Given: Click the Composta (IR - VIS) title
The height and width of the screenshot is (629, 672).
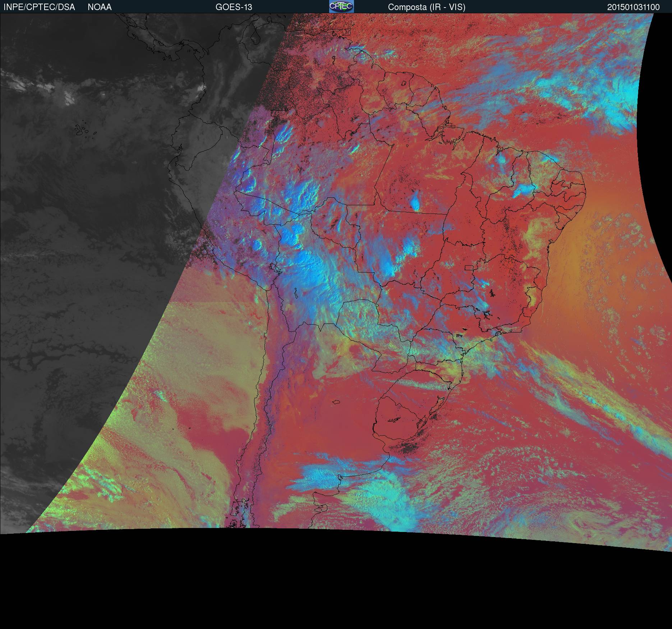Looking at the screenshot, I should click(x=427, y=7).
